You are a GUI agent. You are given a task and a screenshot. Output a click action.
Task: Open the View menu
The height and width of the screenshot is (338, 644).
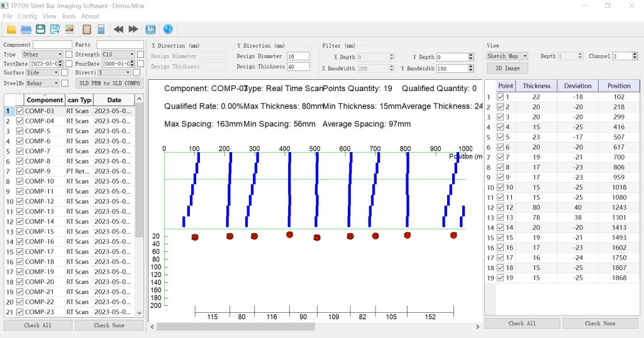[x=49, y=16]
